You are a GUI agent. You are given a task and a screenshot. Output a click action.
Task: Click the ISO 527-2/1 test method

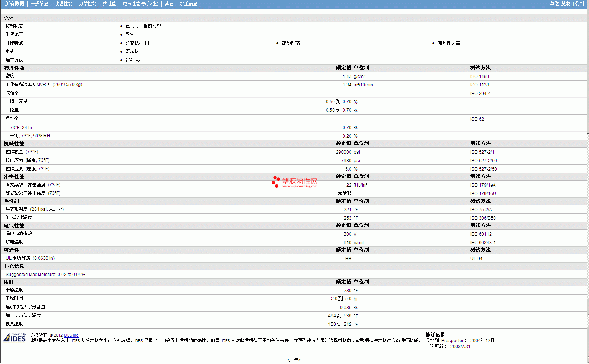[482, 152]
